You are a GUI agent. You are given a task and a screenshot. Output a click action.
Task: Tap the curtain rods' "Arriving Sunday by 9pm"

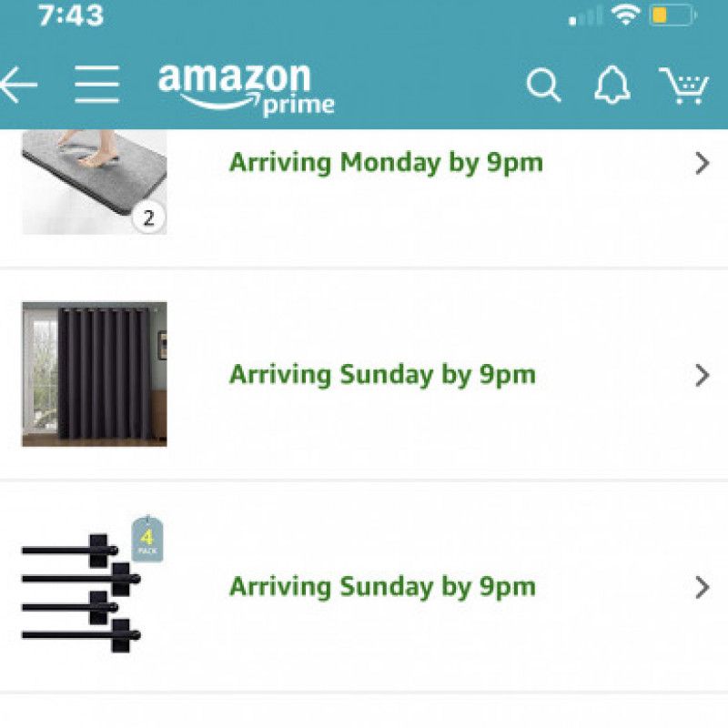[x=382, y=587]
